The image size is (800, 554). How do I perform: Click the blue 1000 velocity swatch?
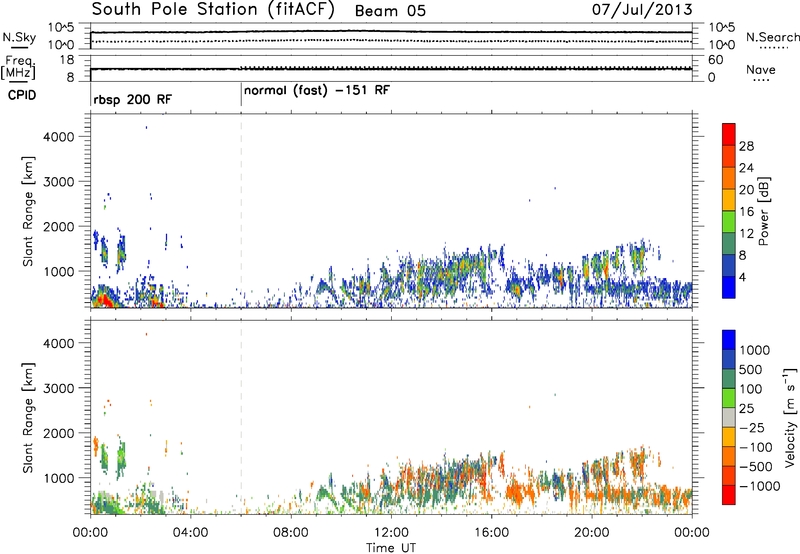729,340
